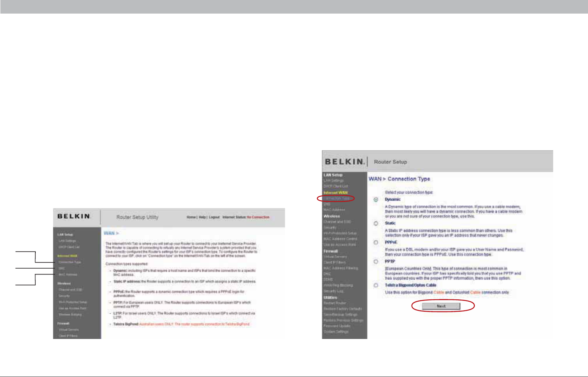
Task: Choose the PPTP radio button
Action: coord(376,262)
